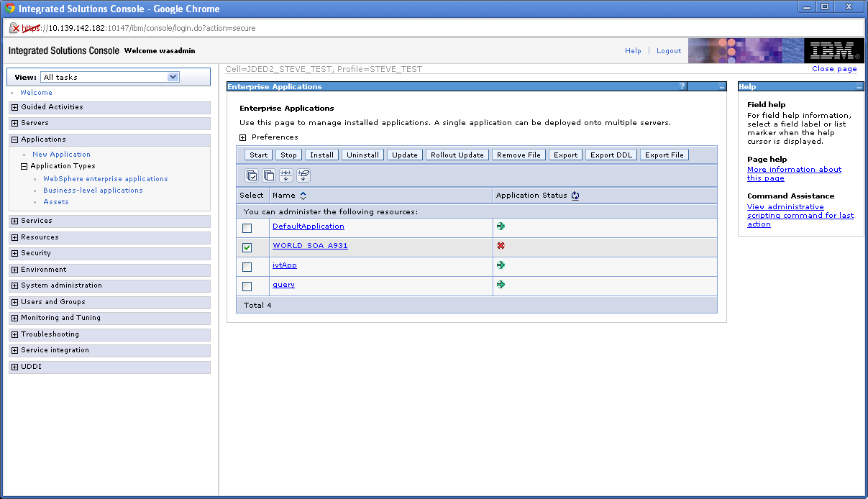Click the Remove File button
Image resolution: width=868 pixels, height=499 pixels.
coord(518,155)
